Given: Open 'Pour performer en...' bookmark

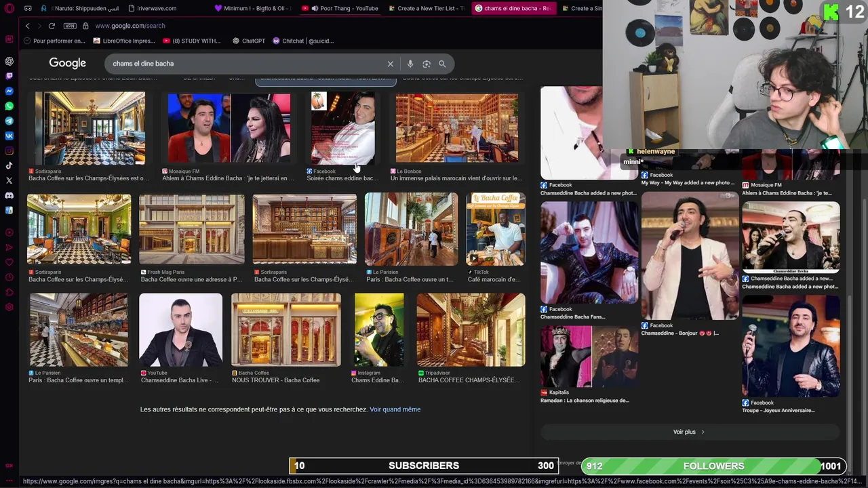Looking at the screenshot, I should click(x=55, y=41).
